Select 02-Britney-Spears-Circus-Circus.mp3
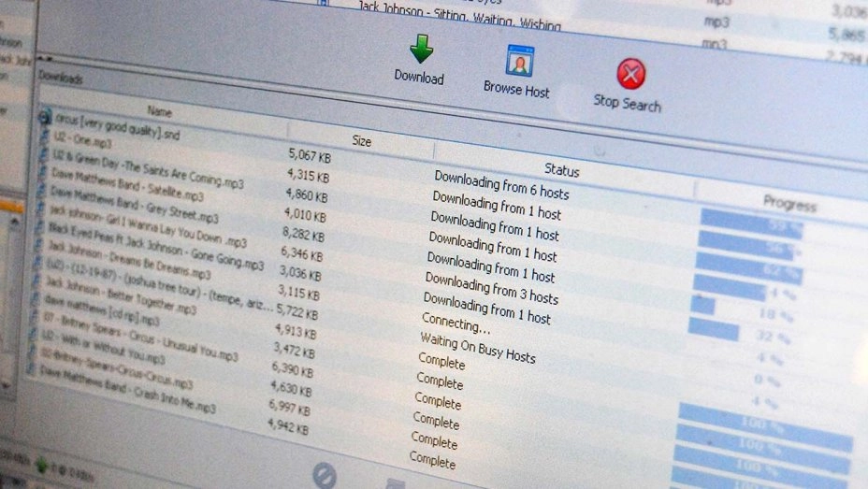The image size is (868, 489). pyautogui.click(x=116, y=367)
